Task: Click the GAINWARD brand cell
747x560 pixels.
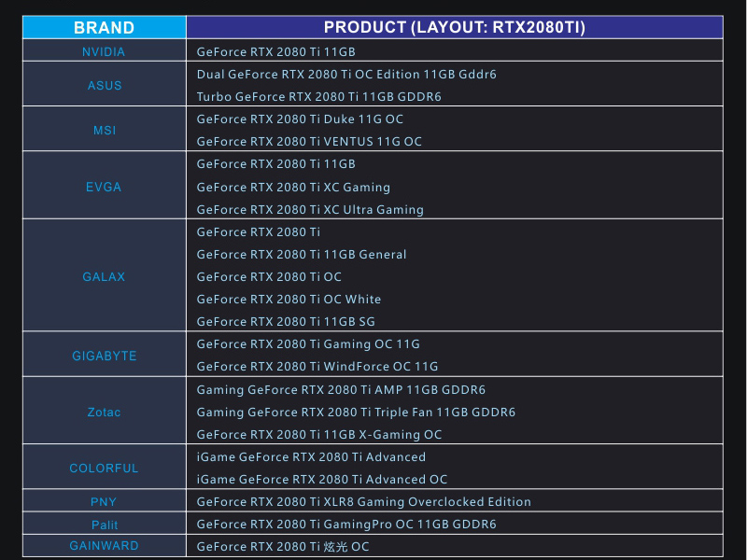Action: 104,546
